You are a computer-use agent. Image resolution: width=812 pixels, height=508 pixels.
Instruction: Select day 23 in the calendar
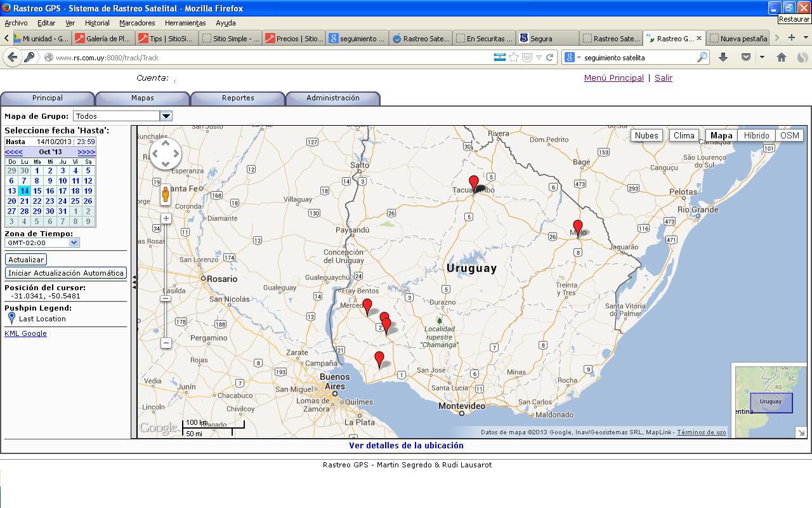click(x=49, y=201)
